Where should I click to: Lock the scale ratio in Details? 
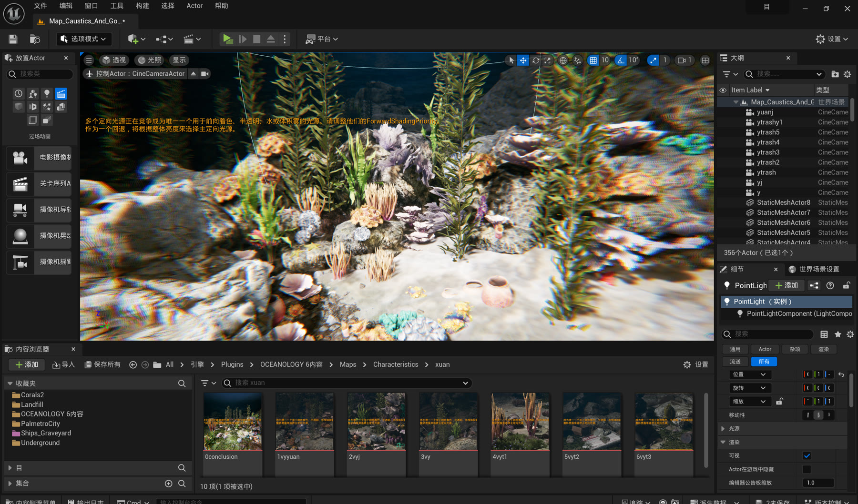click(779, 402)
